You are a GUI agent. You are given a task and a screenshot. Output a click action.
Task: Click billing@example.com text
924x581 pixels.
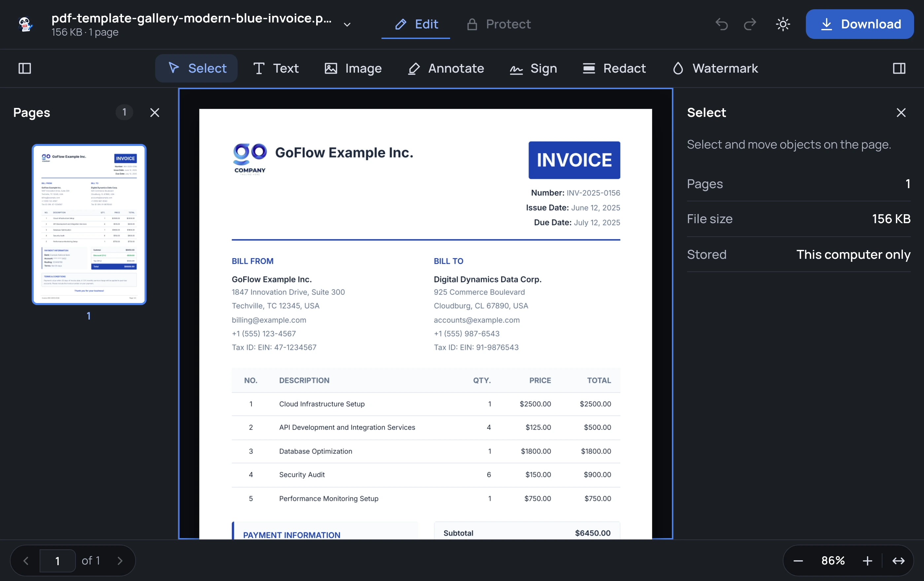click(x=269, y=320)
